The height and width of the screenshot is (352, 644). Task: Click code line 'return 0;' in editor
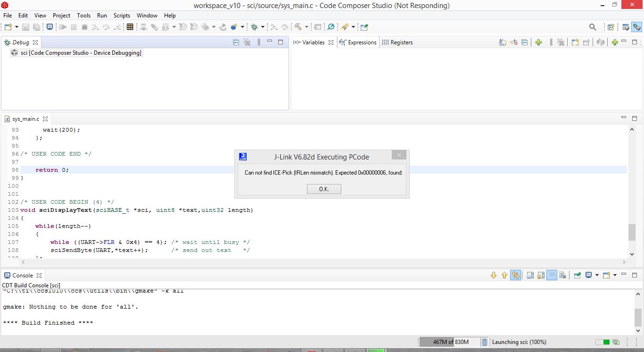(x=52, y=170)
